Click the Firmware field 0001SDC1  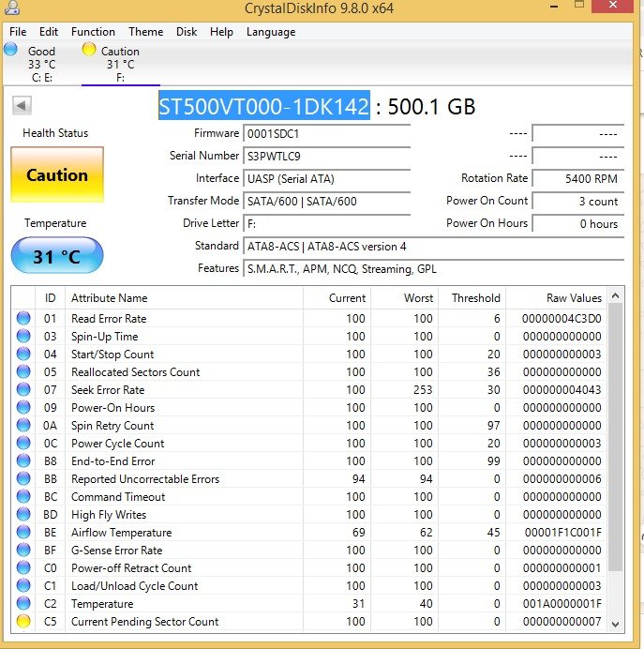(327, 134)
